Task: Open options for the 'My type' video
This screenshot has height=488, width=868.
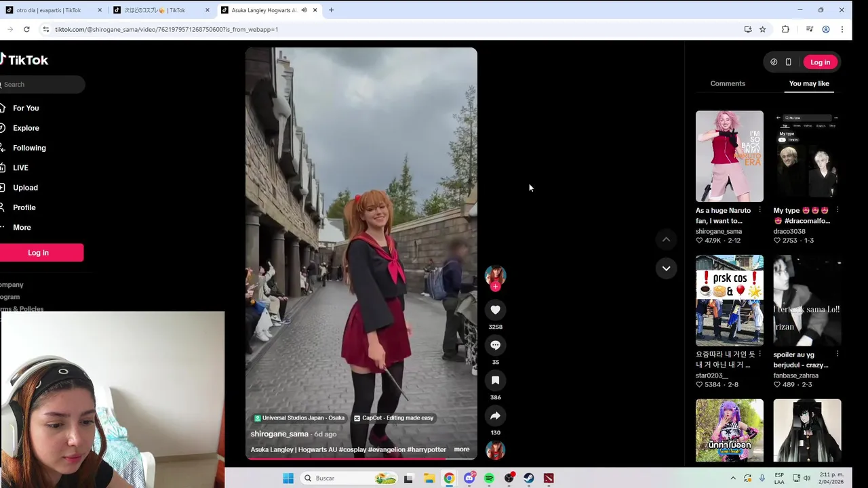Action: pos(837,210)
